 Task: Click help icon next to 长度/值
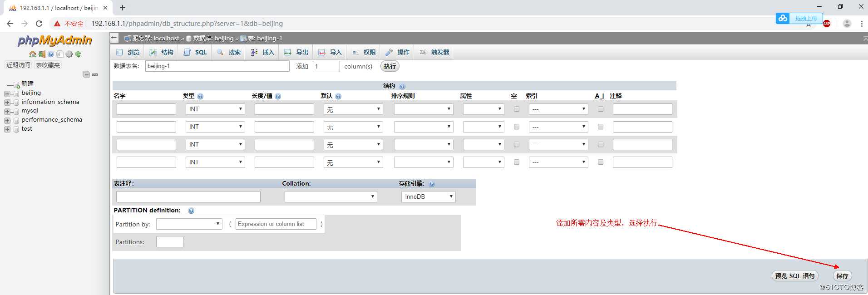click(278, 96)
